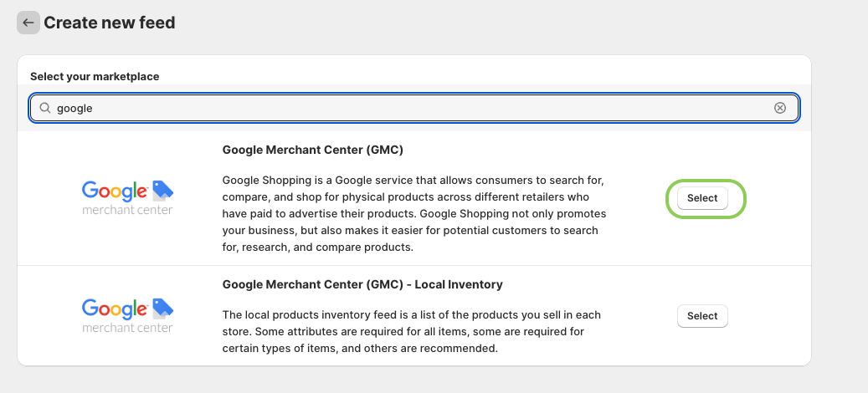Click the blue tag icon in Local Inventory logo
The width and height of the screenshot is (868, 393).
pyautogui.click(x=162, y=309)
